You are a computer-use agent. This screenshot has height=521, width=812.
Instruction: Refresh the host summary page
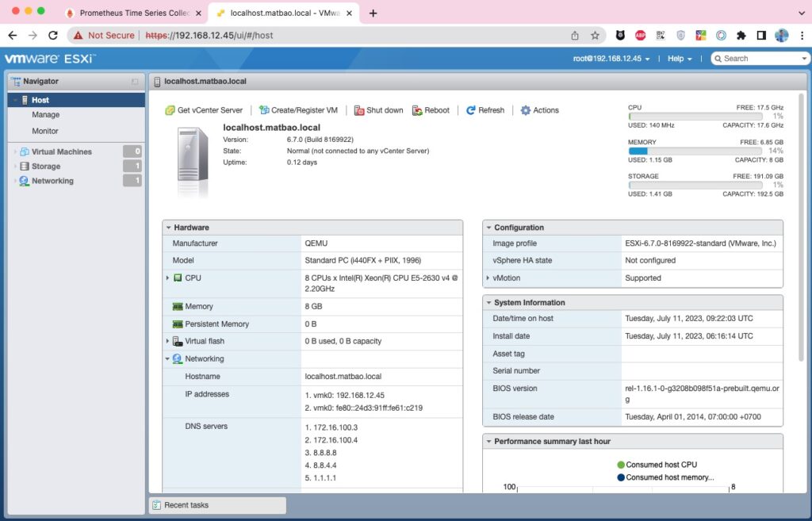pyautogui.click(x=485, y=110)
